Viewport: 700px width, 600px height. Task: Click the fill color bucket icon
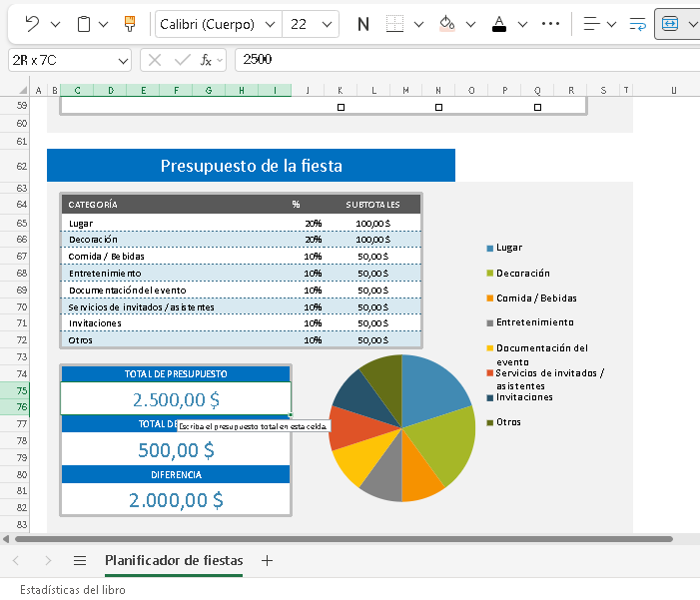point(446,24)
